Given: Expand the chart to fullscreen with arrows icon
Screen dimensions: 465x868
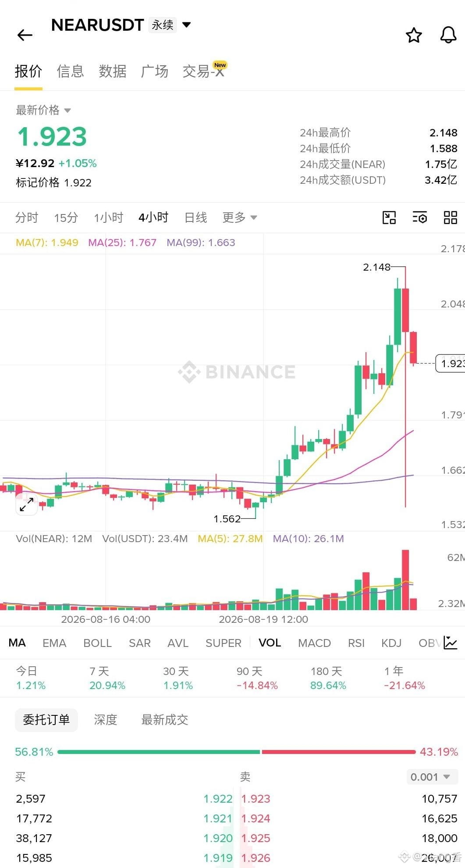Looking at the screenshot, I should (x=27, y=504).
